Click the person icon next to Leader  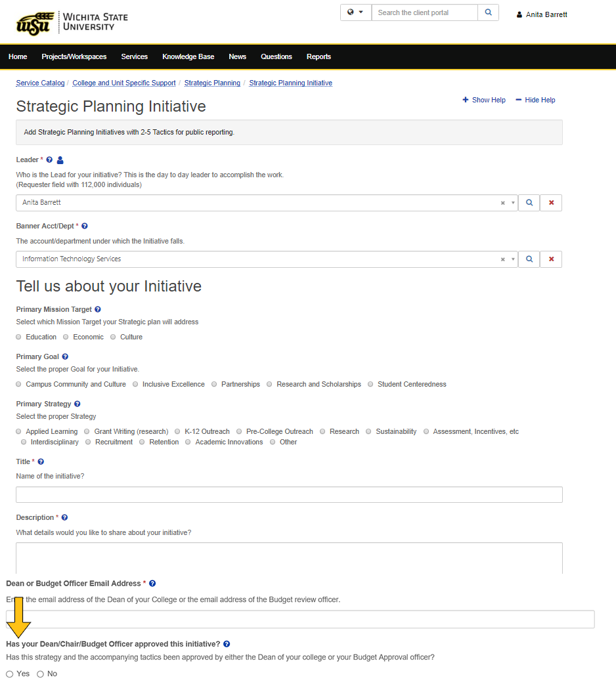(x=60, y=160)
